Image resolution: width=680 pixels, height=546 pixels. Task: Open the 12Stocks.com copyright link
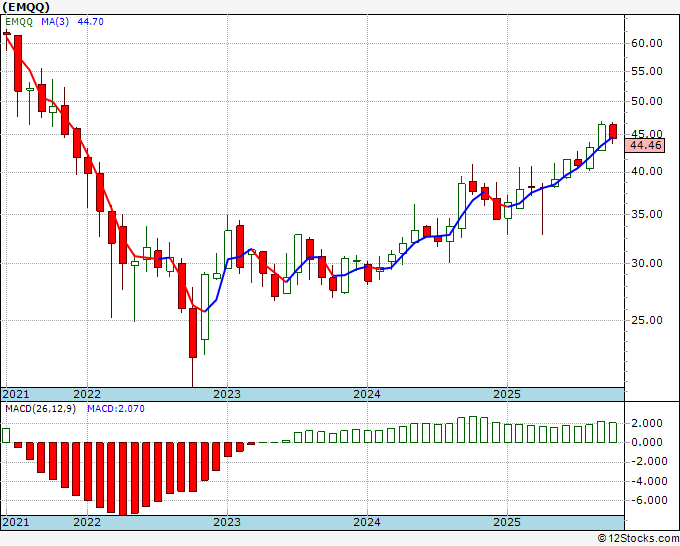click(638, 539)
